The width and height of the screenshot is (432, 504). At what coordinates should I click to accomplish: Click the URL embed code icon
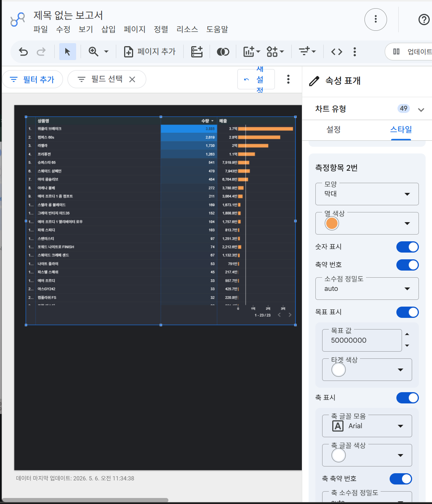tap(337, 52)
